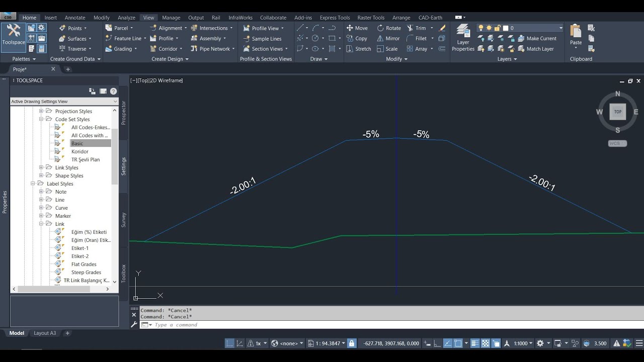This screenshot has height=362, width=644.
Task: Select the Copy tool
Action: [x=357, y=38]
